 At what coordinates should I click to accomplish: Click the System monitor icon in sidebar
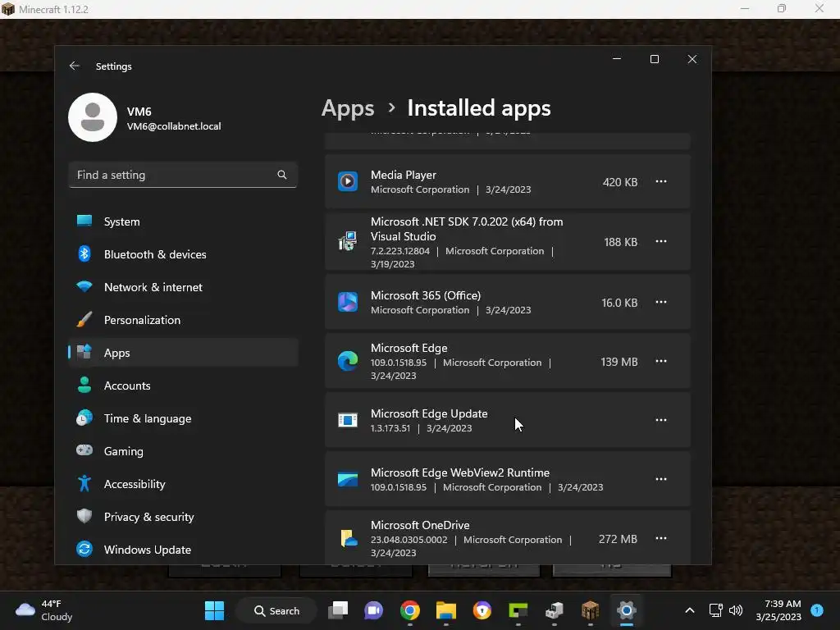click(84, 221)
